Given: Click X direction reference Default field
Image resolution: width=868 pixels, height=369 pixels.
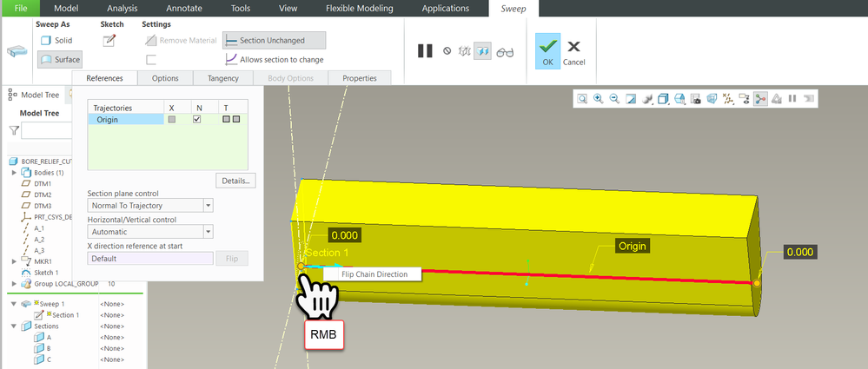Looking at the screenshot, I should tap(150, 259).
